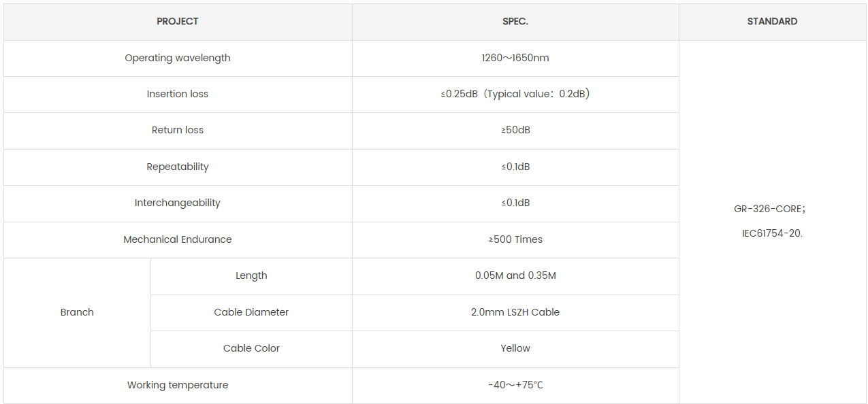Click the 0.05M and 0.35M length value
The height and width of the screenshot is (404, 868).
pos(515,276)
